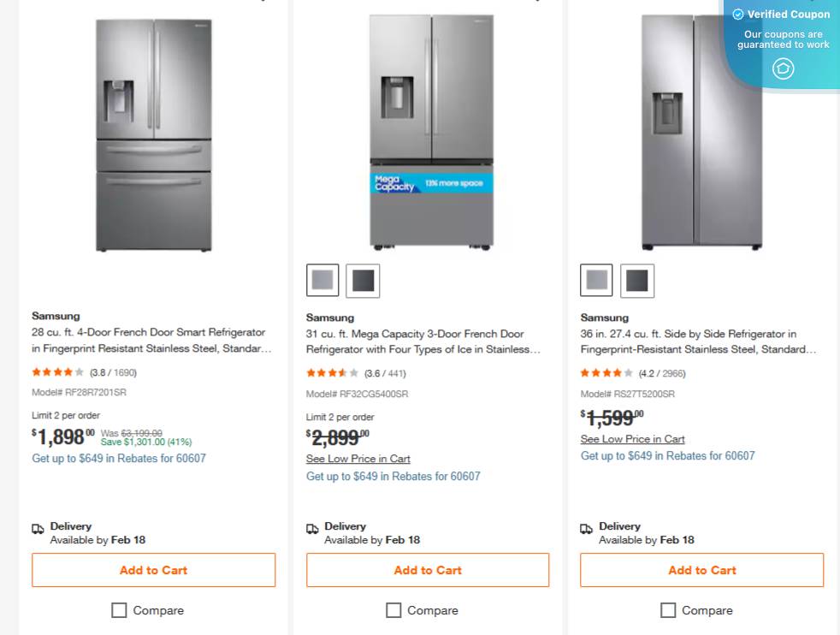
Task: Enable Compare on the side-by-side refrigerator
Action: (x=668, y=610)
